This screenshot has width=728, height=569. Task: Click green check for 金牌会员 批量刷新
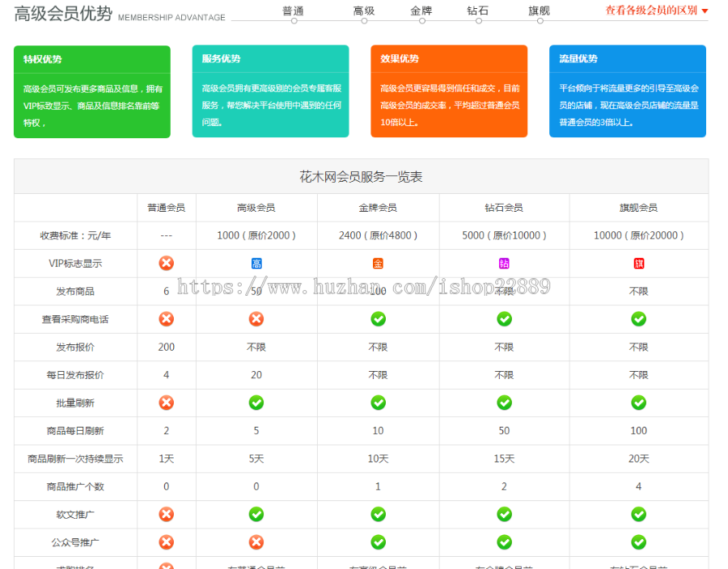(378, 403)
